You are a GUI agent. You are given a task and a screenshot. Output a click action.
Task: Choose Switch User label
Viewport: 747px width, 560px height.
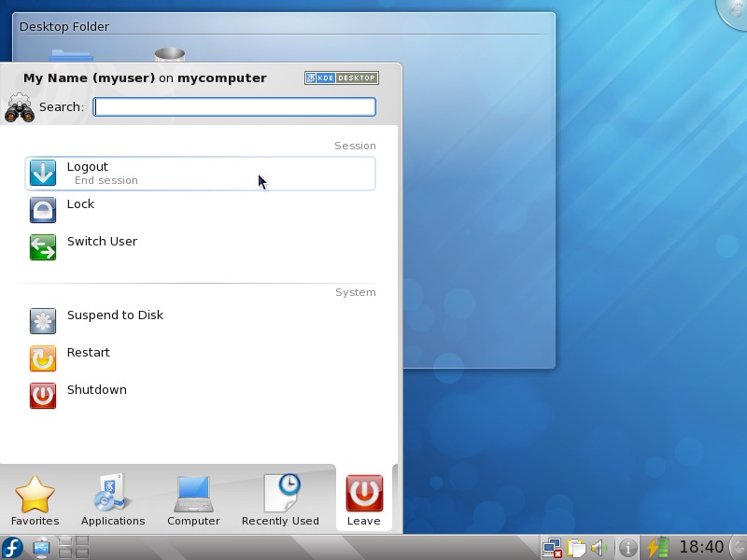[x=102, y=241]
